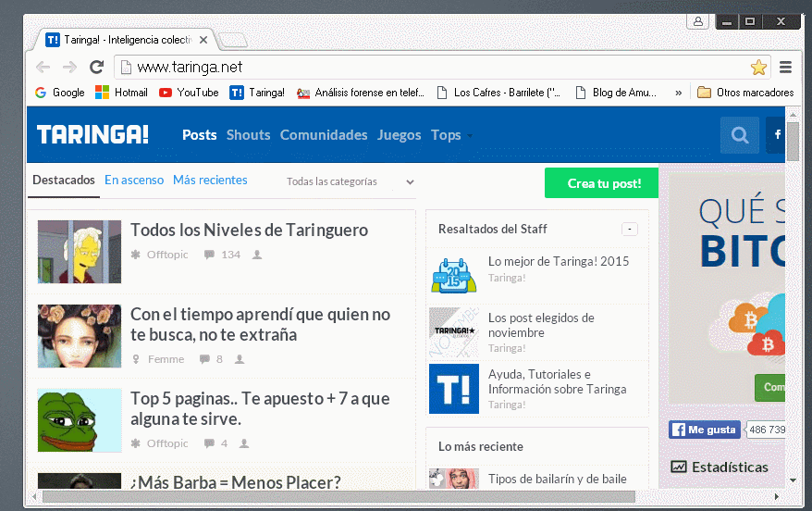
Task: Open Los post elegidos de noviembre
Action: tap(541, 325)
